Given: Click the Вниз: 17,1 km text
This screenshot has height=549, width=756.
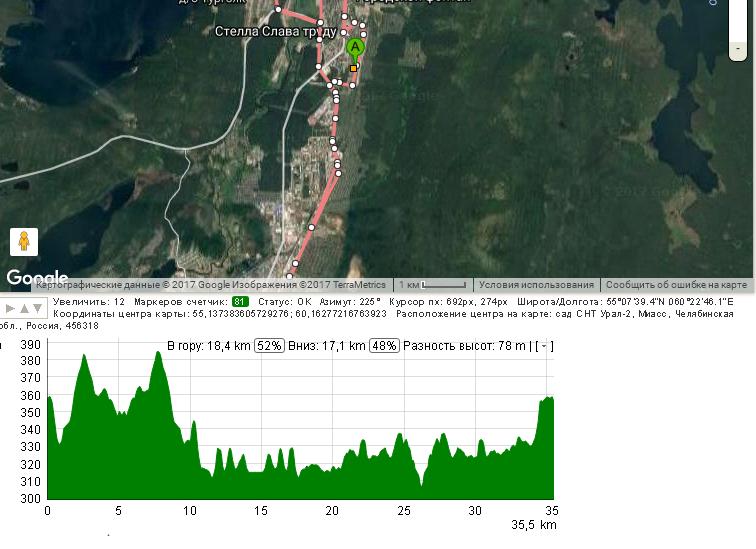Looking at the screenshot, I should coord(327,346).
